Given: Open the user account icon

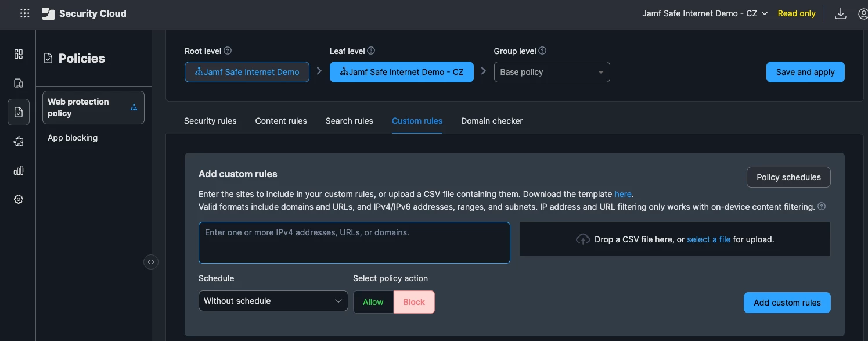Looking at the screenshot, I should point(863,13).
